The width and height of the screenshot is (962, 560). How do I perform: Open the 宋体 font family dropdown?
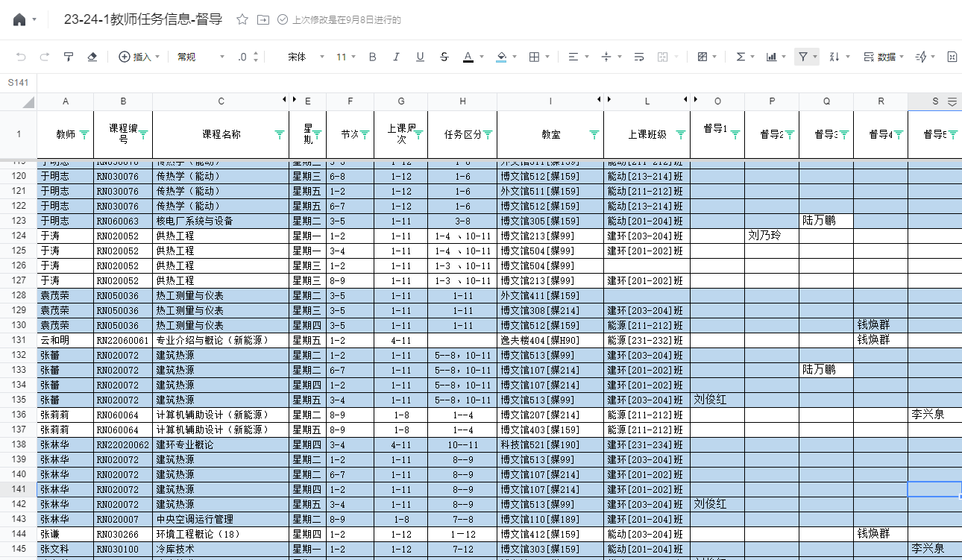pos(306,57)
